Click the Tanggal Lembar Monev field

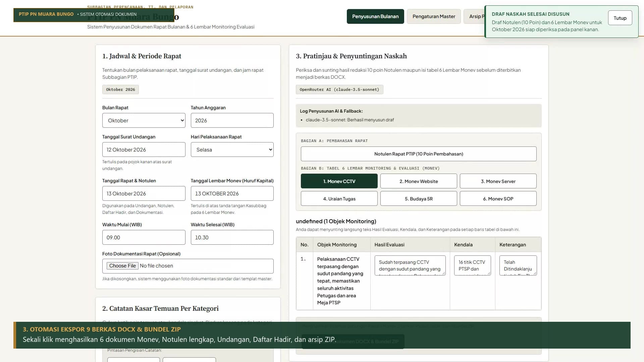coord(232,193)
